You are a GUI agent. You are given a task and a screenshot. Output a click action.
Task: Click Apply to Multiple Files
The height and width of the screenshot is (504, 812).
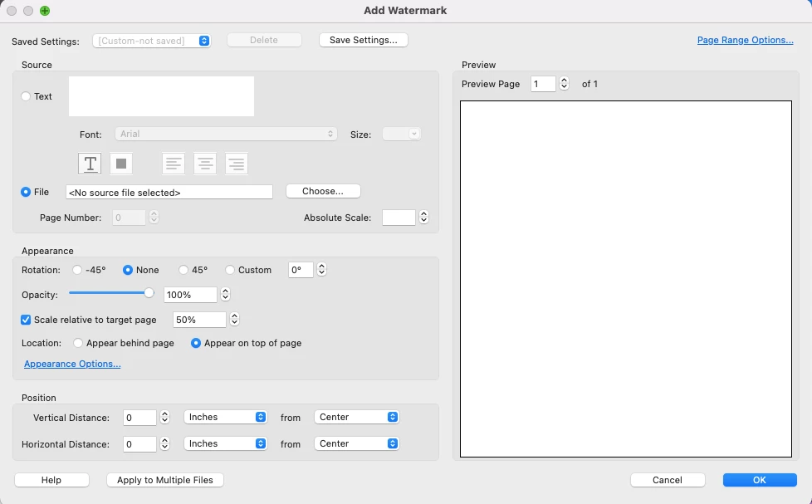(x=165, y=480)
